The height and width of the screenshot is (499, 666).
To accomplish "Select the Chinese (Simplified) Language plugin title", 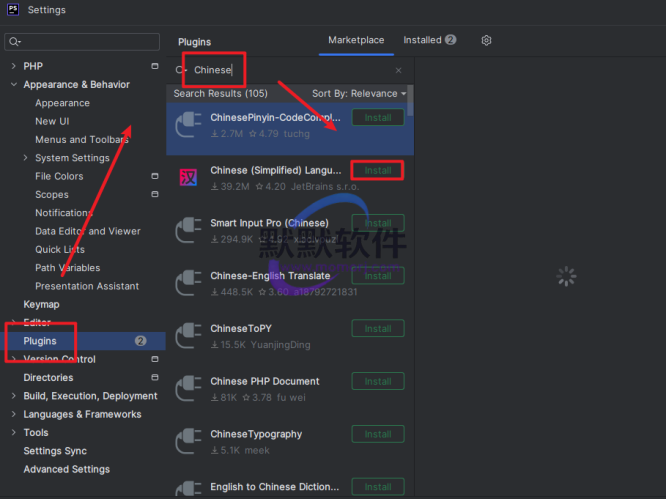I will click(276, 170).
